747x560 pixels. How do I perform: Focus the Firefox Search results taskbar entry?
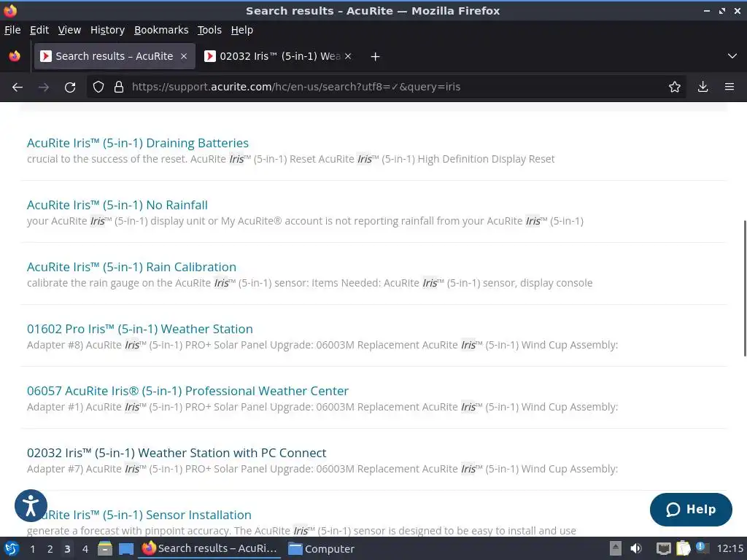(209, 548)
